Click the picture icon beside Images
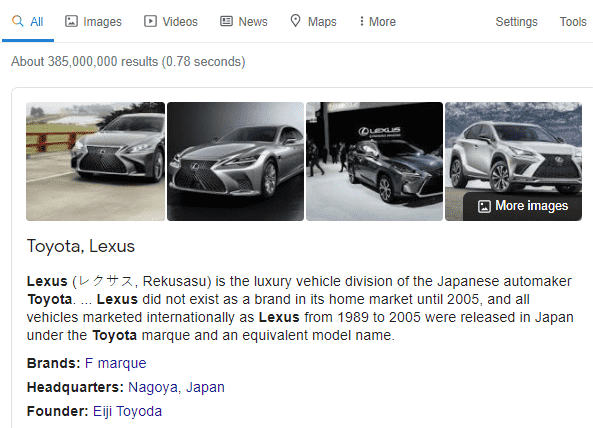Viewport: 593px width, 428px height. [71, 21]
